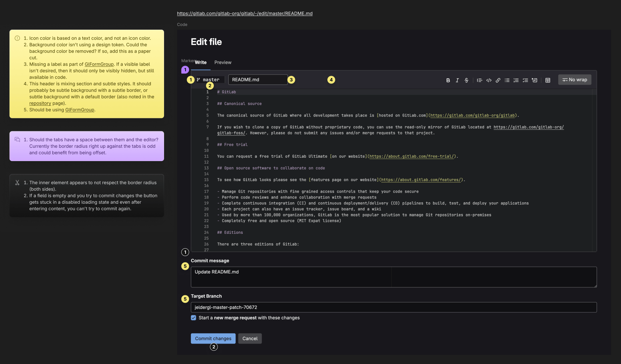Viewport: 621px width, 364px height.
Task: Click the '# GitLab' line in editor
Action: pos(226,92)
